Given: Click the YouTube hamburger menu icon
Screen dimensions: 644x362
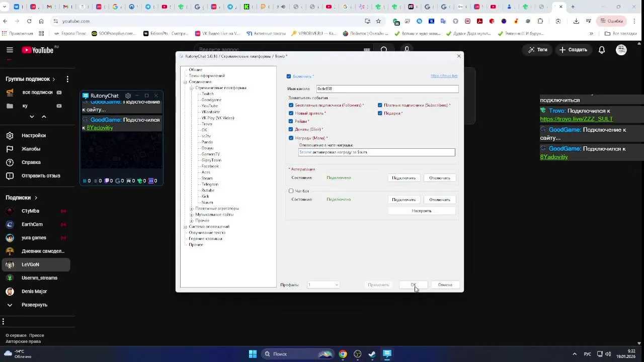Looking at the screenshot, I should point(10,50).
